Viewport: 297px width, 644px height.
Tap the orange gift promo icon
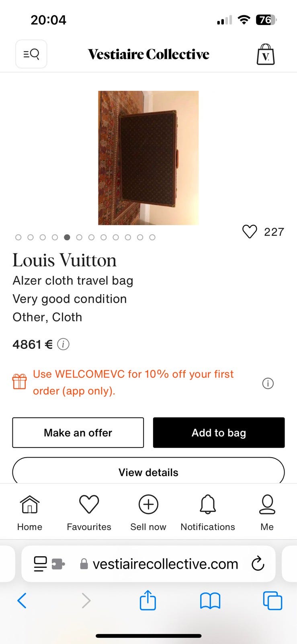pyautogui.click(x=19, y=382)
